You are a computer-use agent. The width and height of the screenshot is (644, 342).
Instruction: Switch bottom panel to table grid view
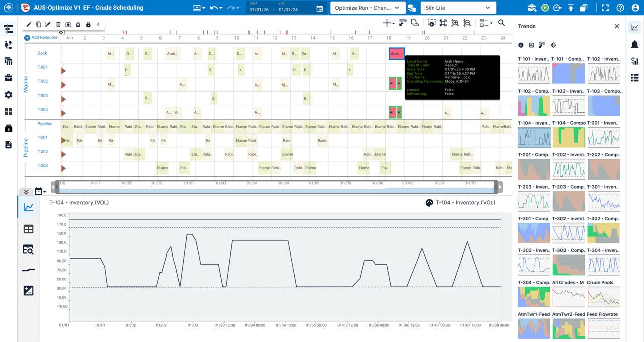click(x=29, y=229)
